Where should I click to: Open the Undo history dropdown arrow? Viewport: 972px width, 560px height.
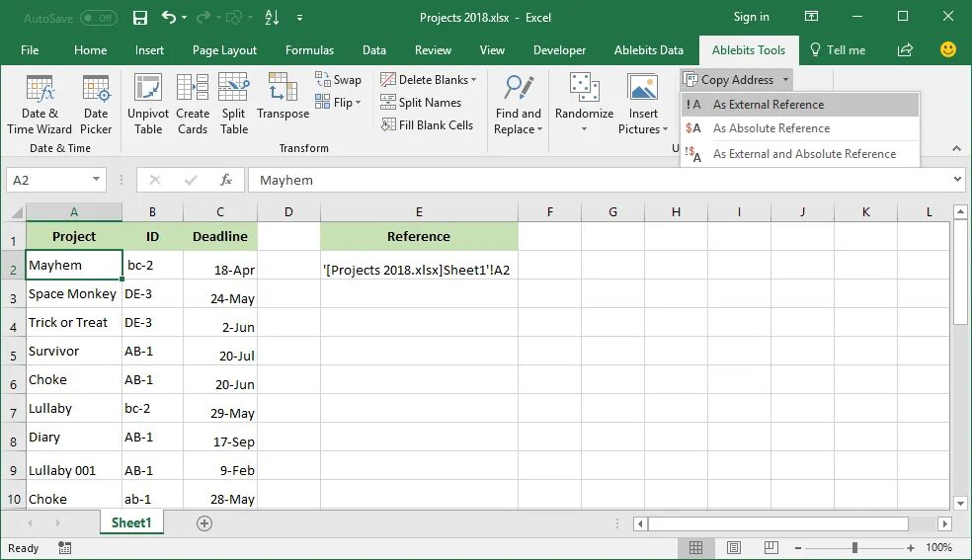184,18
